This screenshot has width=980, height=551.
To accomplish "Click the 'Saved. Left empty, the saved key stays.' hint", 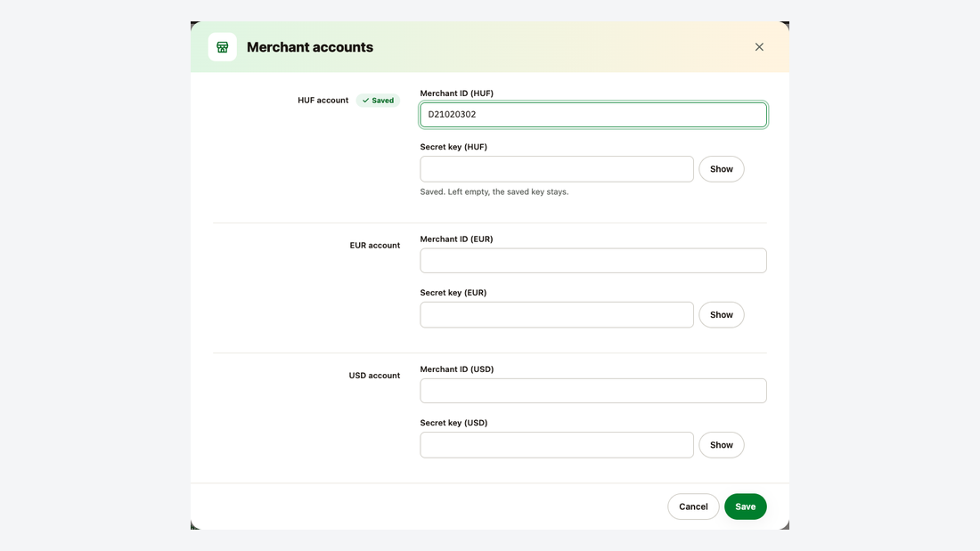I will 494,191.
